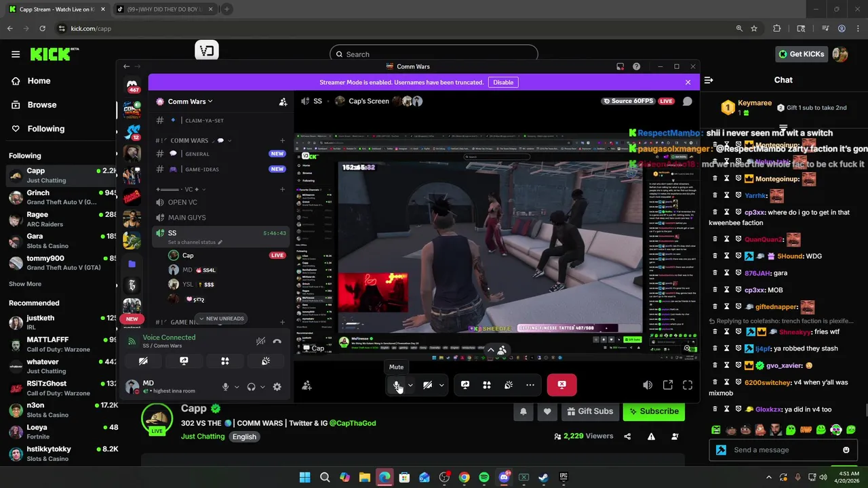Toggle noise suppression in Voice Connected panel

coord(260,342)
